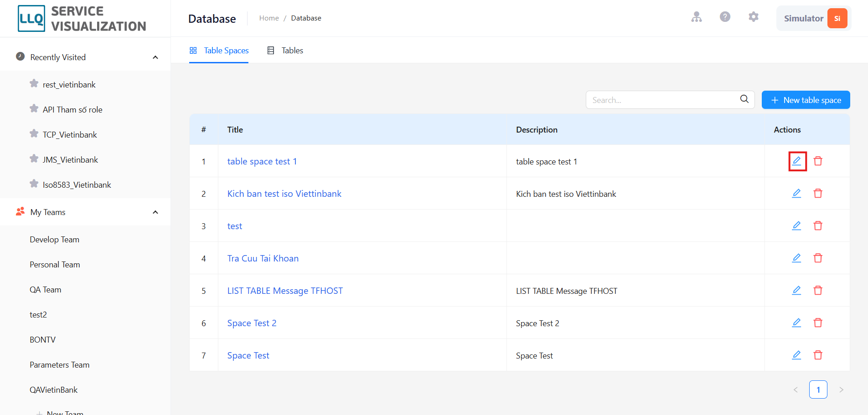This screenshot has width=868, height=415.
Task: Click the organization hierarchy icon in header
Action: tap(696, 17)
